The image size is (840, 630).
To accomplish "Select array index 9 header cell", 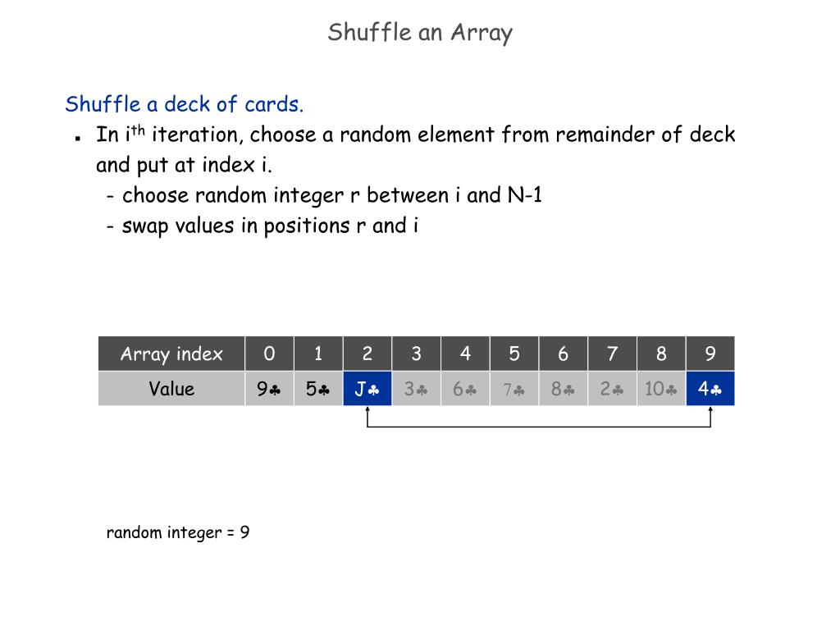I will (710, 354).
